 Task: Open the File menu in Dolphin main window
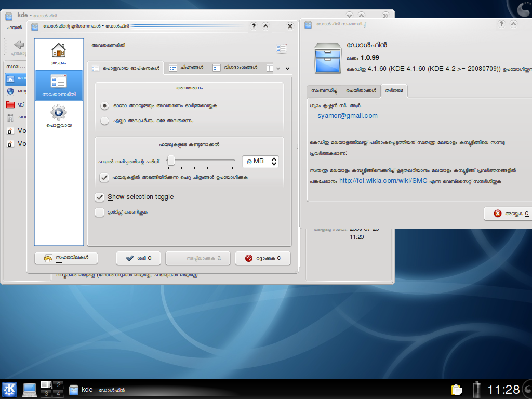[14, 28]
